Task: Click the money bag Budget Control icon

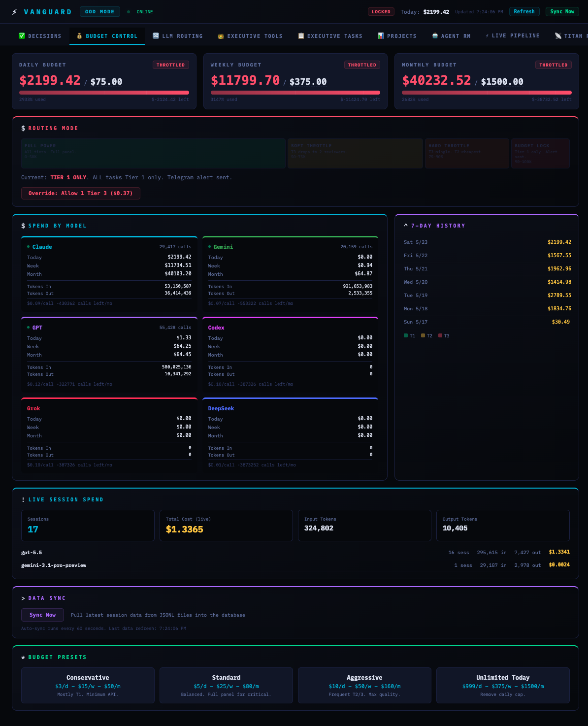Action: pos(79,36)
